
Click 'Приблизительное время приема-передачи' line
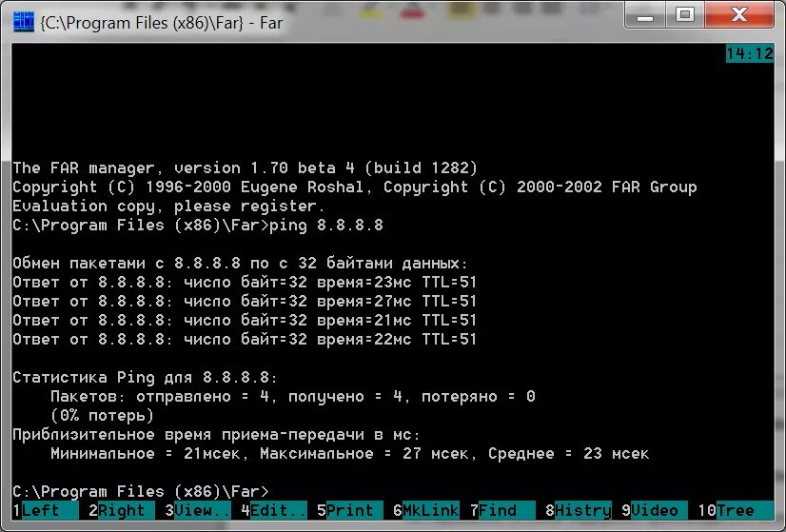pyautogui.click(x=216, y=434)
